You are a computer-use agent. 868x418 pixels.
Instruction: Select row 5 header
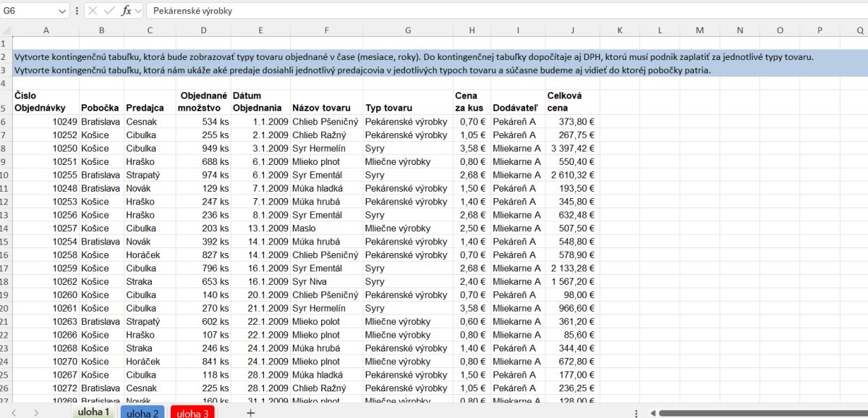click(6, 102)
